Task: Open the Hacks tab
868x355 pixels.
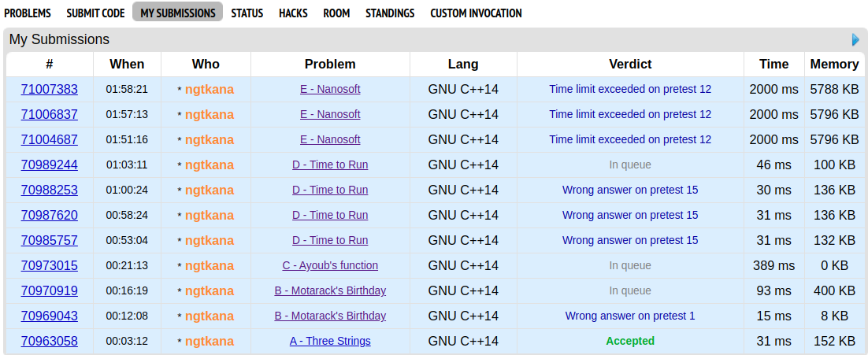Action: tap(293, 13)
